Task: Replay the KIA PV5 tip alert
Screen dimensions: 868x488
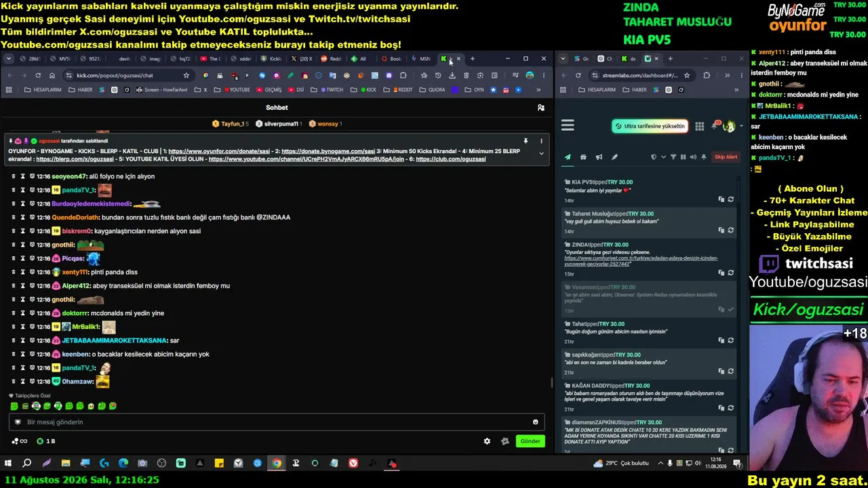Action: pyautogui.click(x=730, y=200)
